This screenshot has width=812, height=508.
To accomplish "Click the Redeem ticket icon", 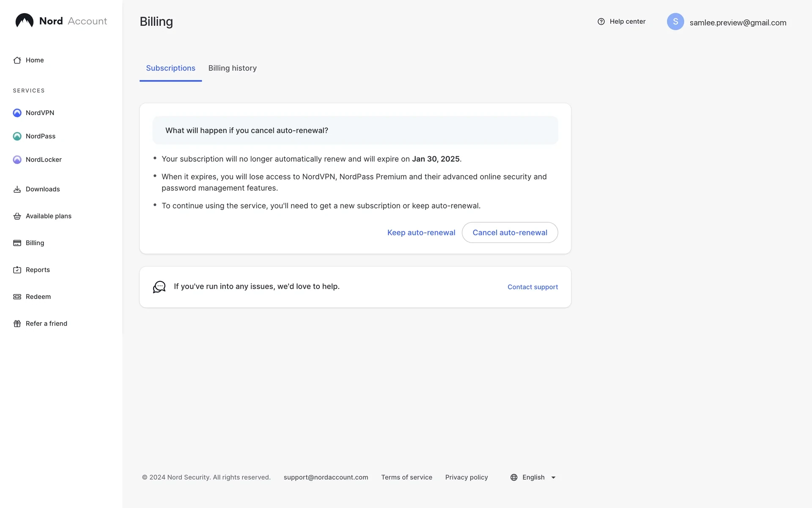I will pos(17,297).
